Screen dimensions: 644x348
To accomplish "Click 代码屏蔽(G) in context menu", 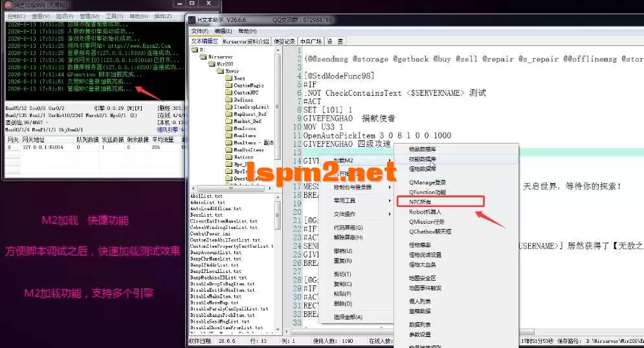I will (x=348, y=227).
